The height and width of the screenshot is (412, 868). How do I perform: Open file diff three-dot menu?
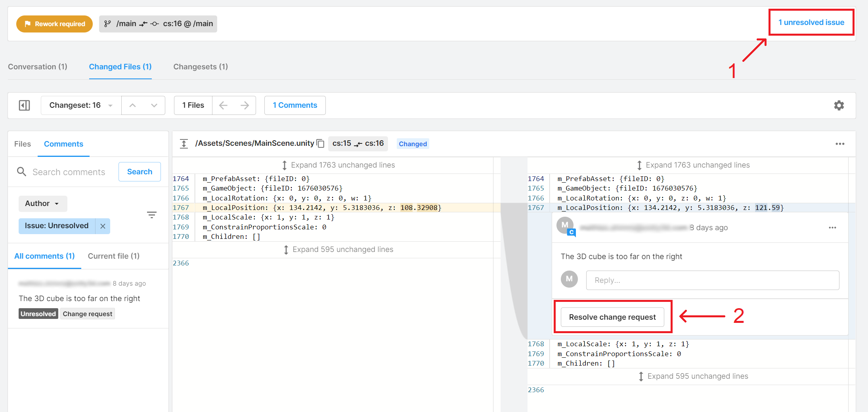[x=839, y=144]
